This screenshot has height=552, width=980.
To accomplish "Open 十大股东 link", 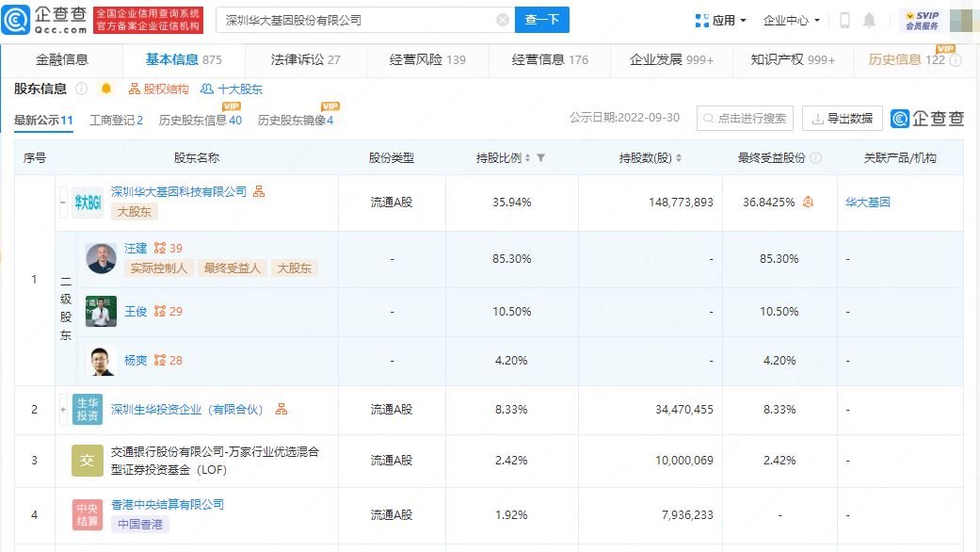I will click(x=232, y=89).
